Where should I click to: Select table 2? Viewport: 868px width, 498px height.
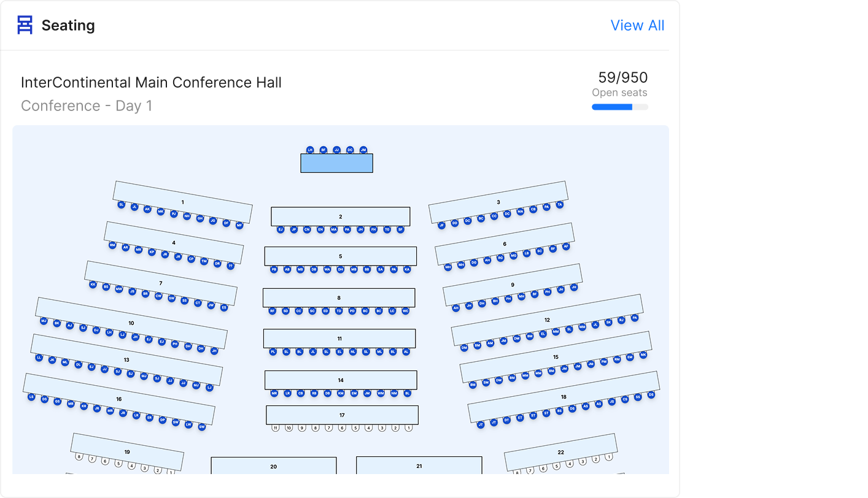pos(341,216)
